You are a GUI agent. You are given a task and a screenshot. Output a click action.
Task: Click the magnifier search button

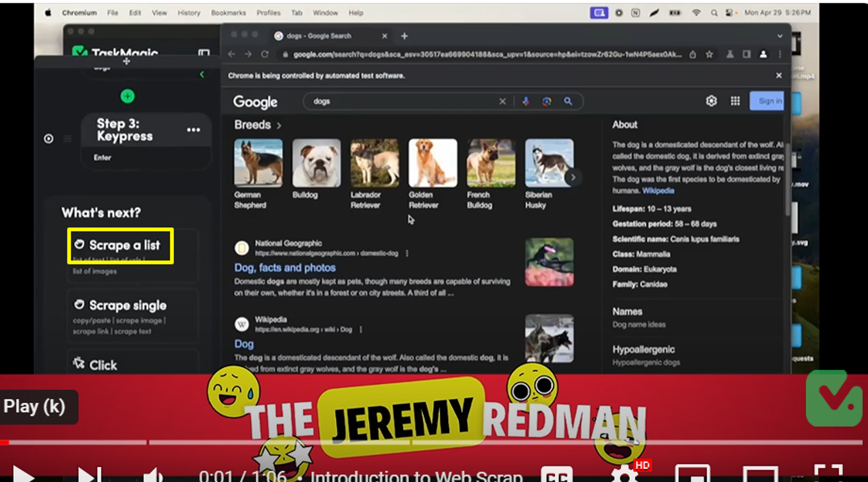tap(568, 102)
